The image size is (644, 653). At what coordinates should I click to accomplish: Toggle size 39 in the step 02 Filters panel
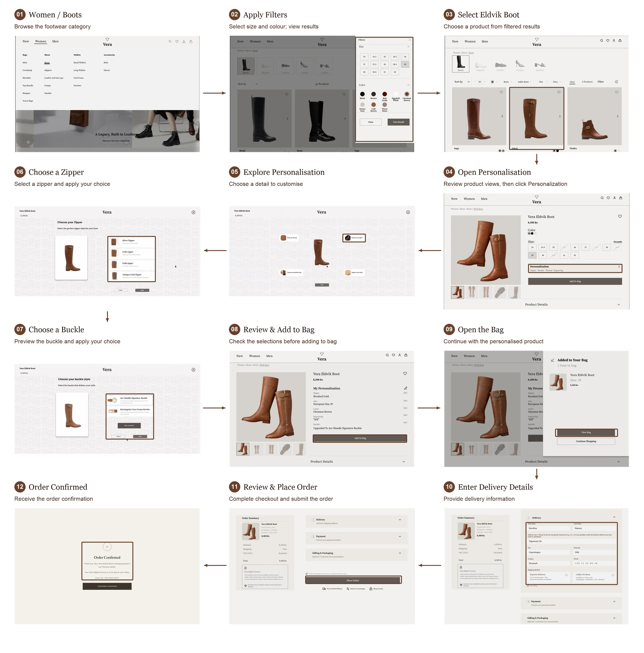pos(405,64)
